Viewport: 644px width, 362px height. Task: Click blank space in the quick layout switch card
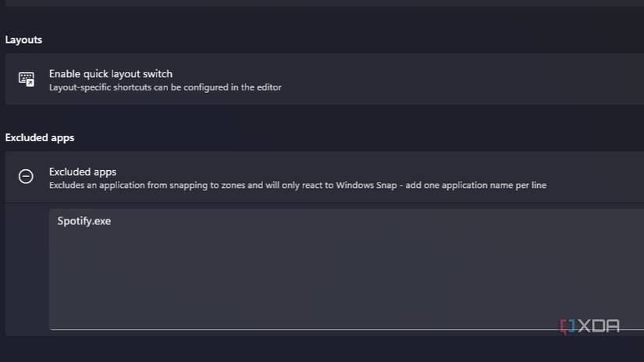click(468, 79)
